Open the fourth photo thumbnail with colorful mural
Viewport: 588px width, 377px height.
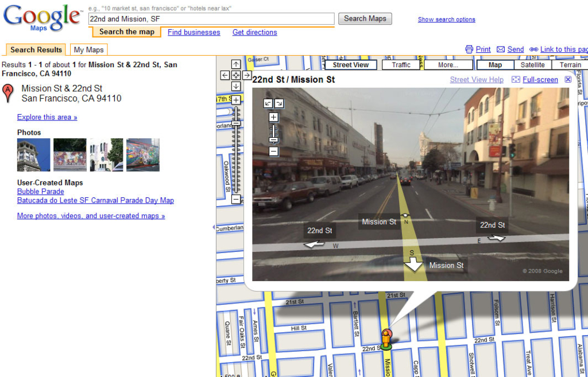[143, 155]
